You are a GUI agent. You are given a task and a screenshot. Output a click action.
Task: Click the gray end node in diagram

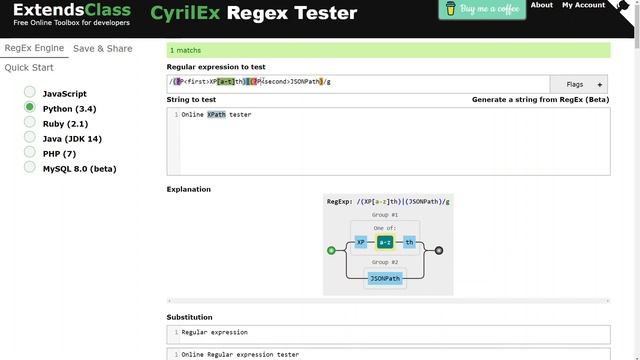point(439,250)
